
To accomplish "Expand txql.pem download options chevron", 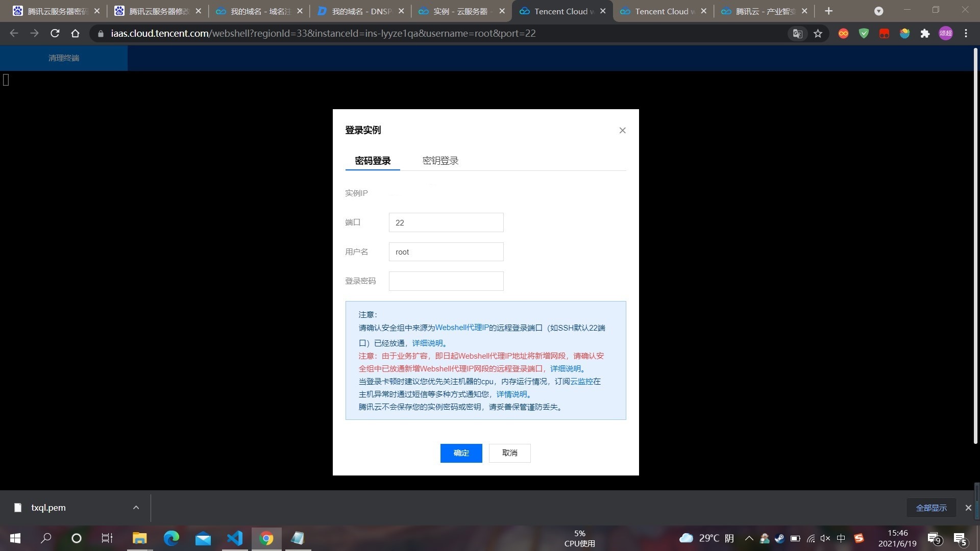I will (136, 508).
